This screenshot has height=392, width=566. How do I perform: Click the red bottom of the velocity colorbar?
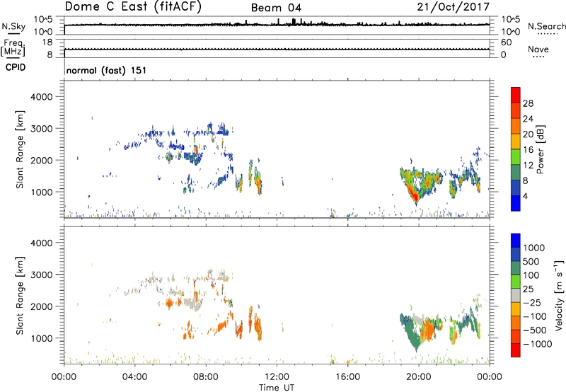point(516,350)
